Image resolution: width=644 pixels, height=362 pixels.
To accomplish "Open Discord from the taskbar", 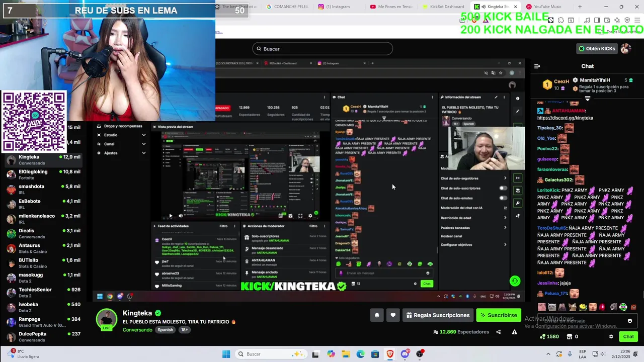I will pos(405,354).
